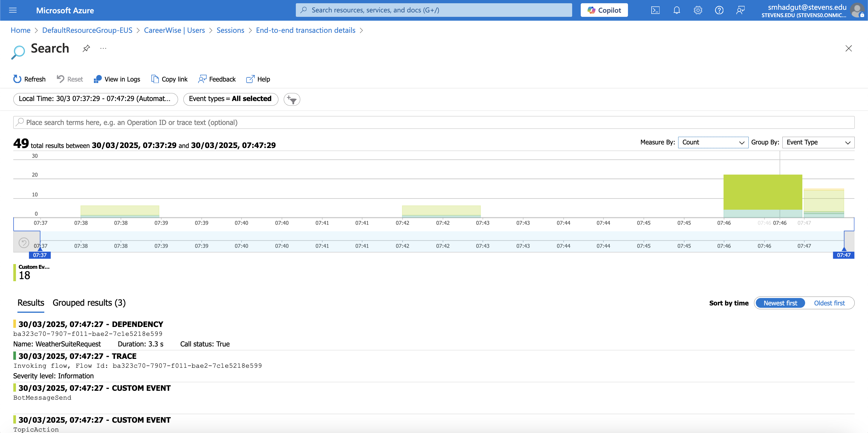Open the Local Time range filter
The image size is (868, 433).
tap(95, 99)
